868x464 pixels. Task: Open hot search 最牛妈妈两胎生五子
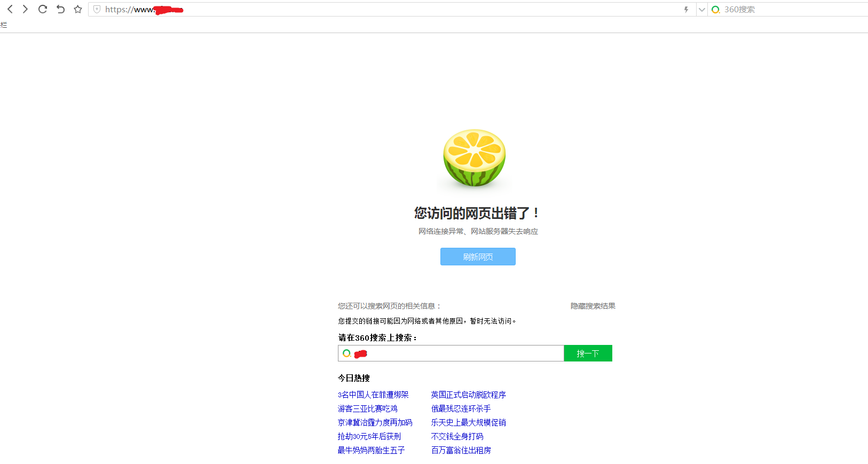[372, 450]
